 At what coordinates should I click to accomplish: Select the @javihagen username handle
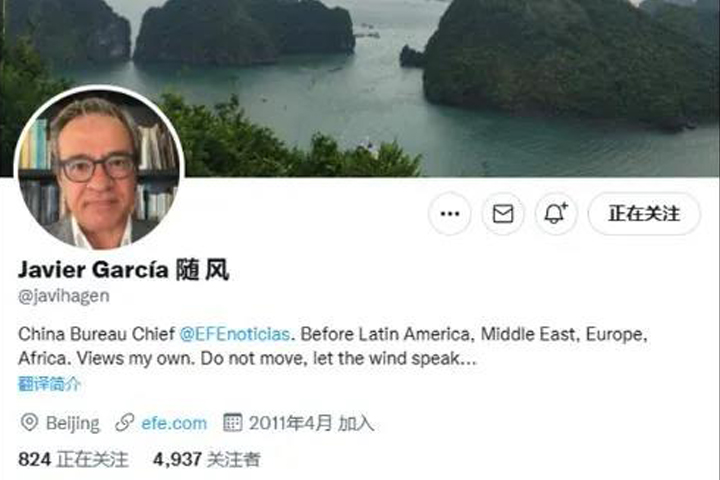pyautogui.click(x=64, y=296)
